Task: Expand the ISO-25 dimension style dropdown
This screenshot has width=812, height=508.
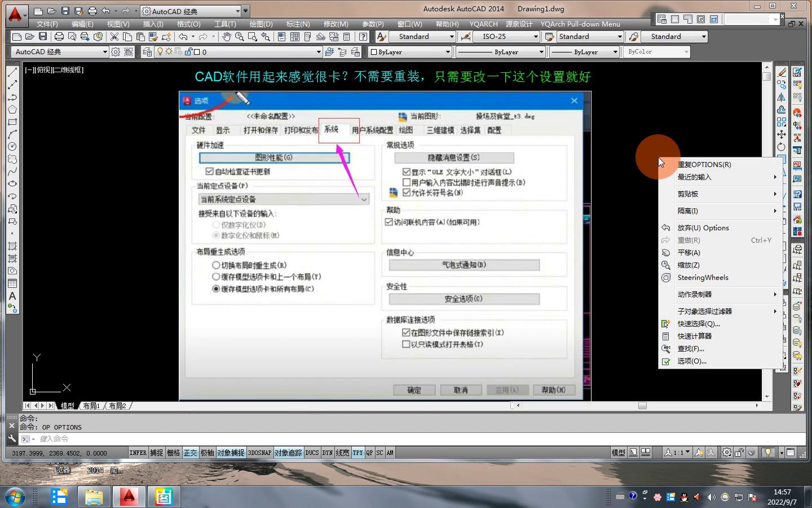Action: point(535,37)
